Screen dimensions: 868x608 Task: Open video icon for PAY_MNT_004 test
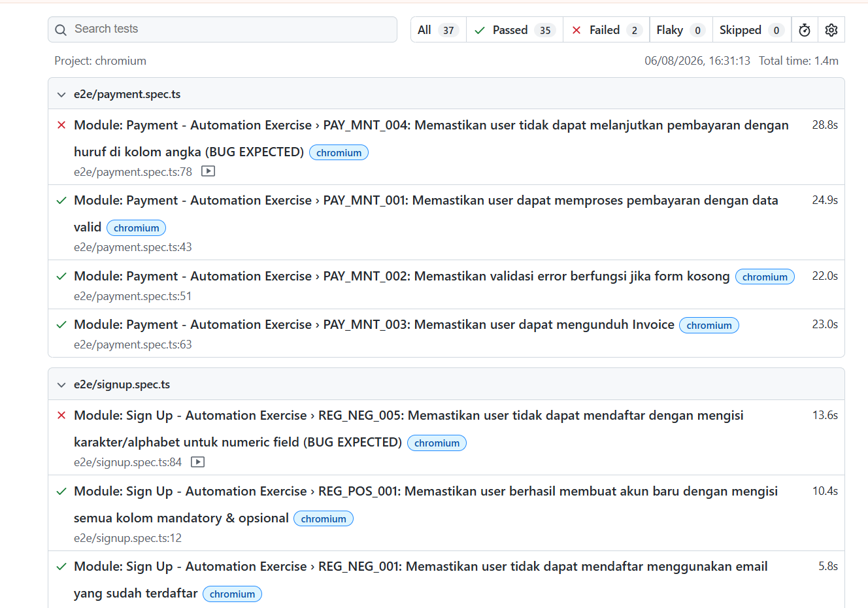click(208, 171)
